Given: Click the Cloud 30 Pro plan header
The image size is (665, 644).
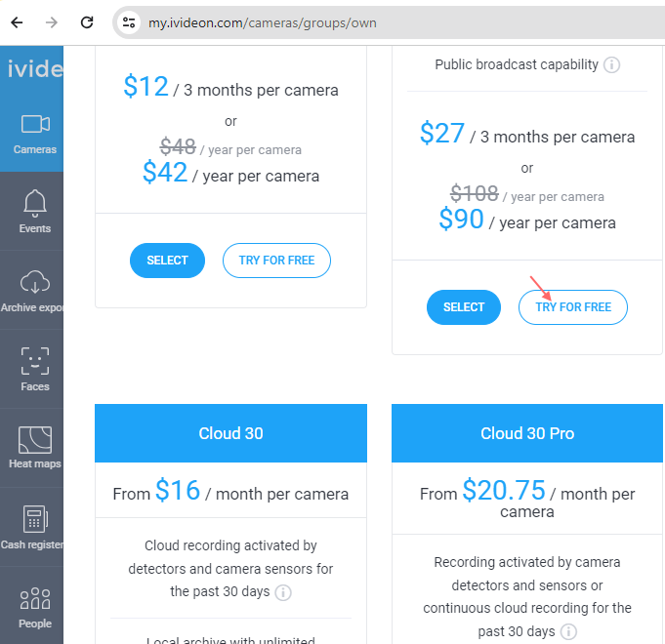Looking at the screenshot, I should point(527,433).
